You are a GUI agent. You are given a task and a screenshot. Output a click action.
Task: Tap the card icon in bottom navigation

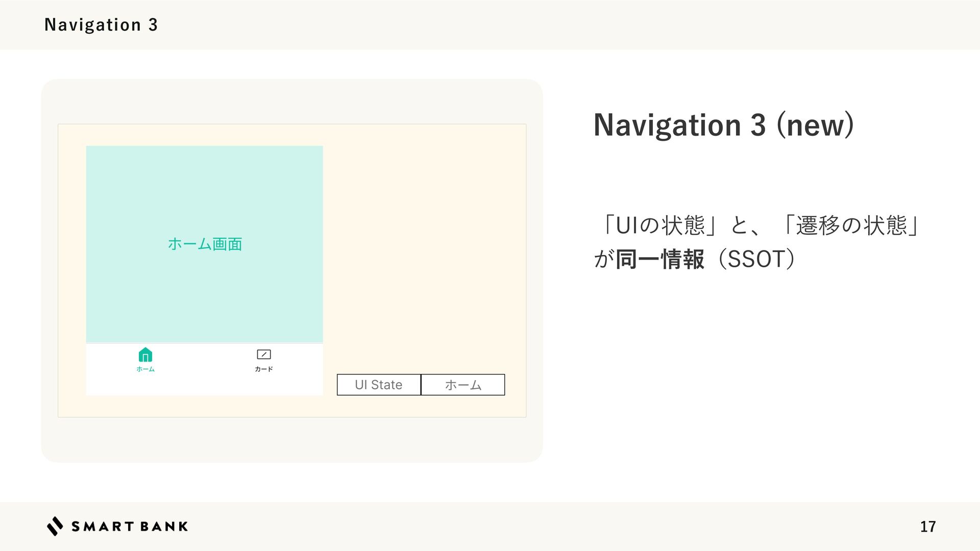tap(264, 354)
